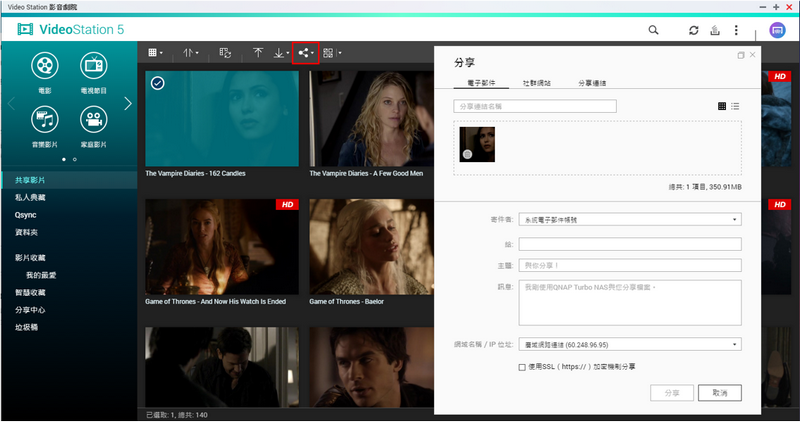Viewport: 800px width, 422px height.
Task: Select Shared Videos (共享影片) in sidebar
Action: [69, 180]
